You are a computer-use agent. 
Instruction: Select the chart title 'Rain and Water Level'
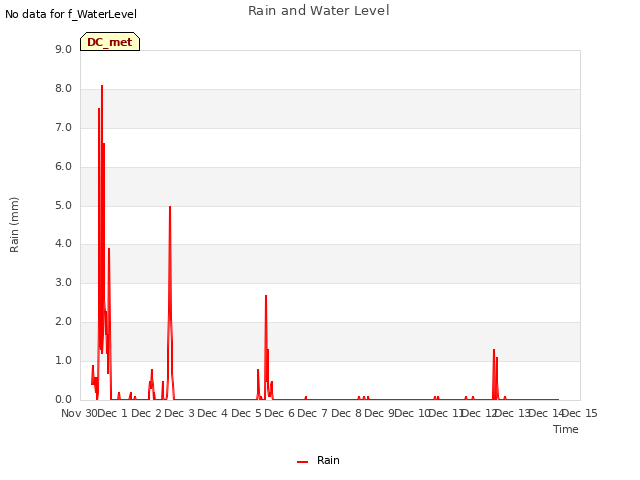(x=319, y=11)
